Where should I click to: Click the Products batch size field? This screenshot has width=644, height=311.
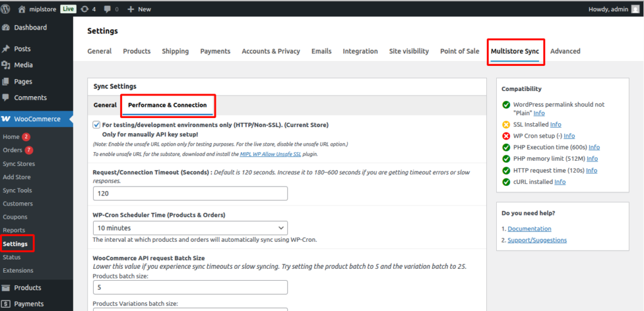(x=190, y=287)
